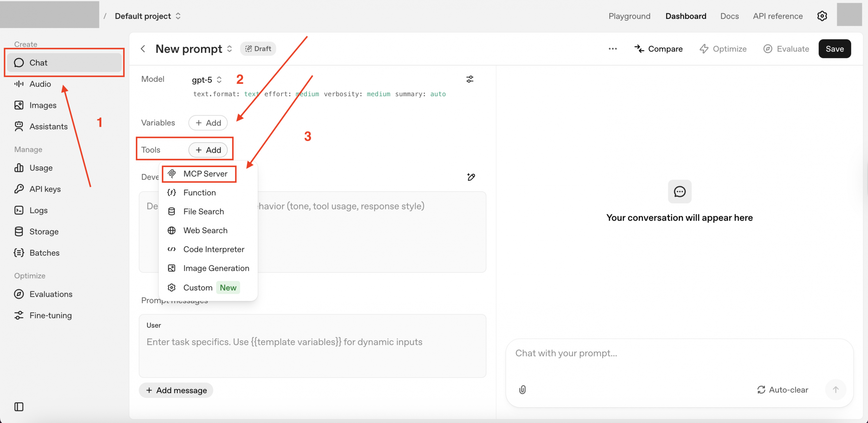Open API reference link
Image resolution: width=868 pixels, height=423 pixels.
[778, 16]
